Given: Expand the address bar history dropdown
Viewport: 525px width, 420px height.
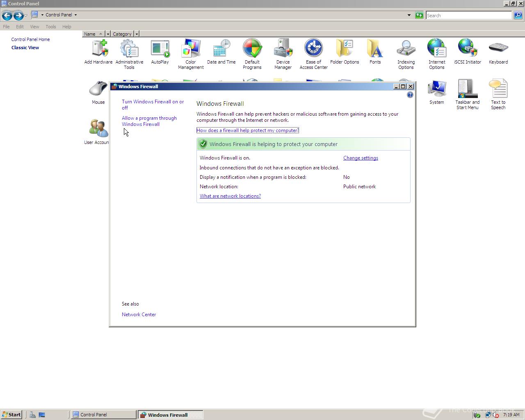Looking at the screenshot, I should 409,15.
